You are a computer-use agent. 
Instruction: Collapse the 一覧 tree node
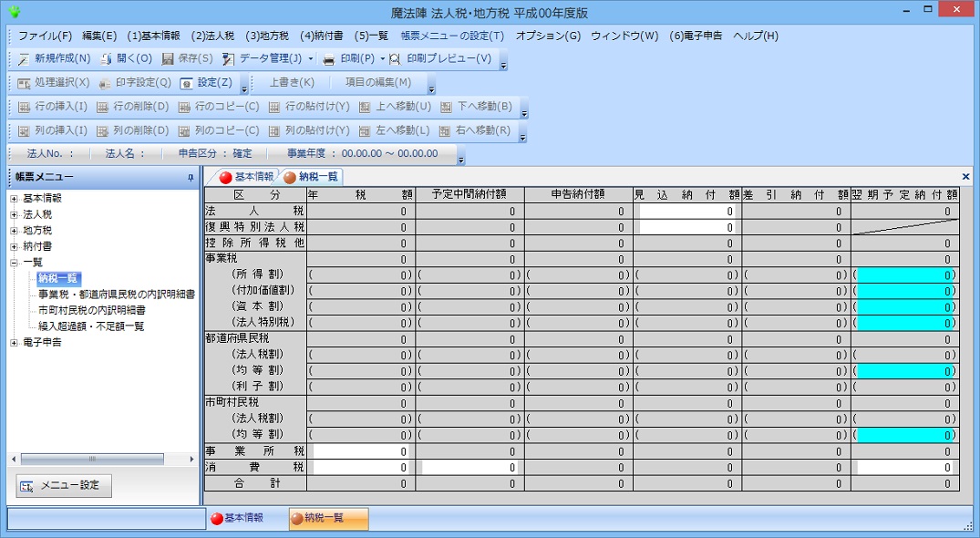[x=14, y=263]
